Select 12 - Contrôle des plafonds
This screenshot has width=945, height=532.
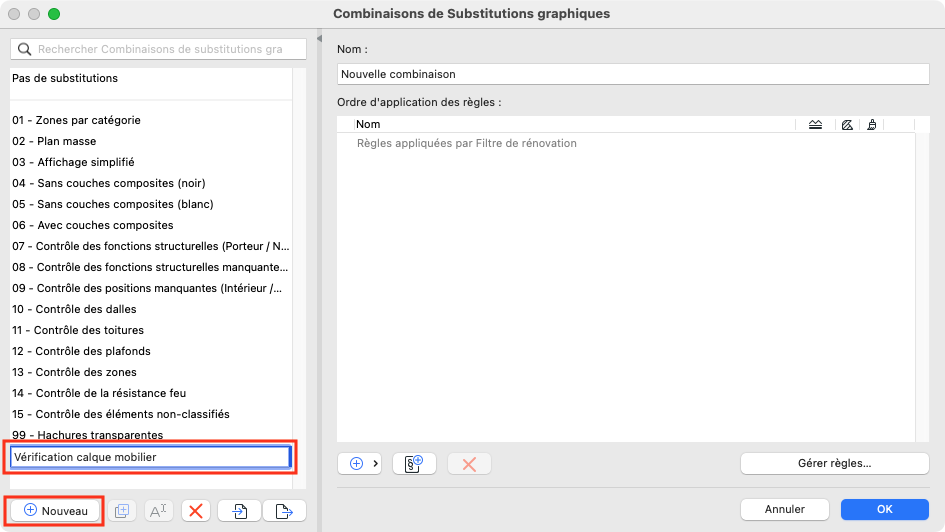pyautogui.click(x=151, y=351)
